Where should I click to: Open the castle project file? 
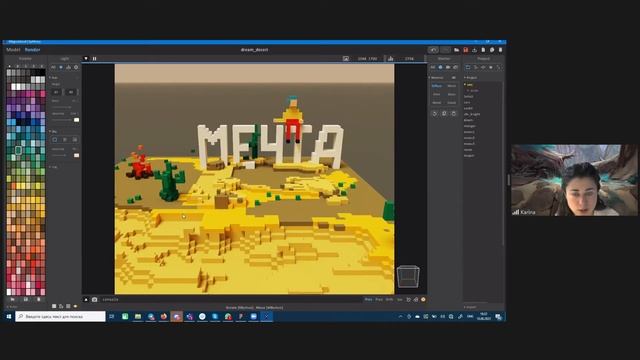(468, 108)
